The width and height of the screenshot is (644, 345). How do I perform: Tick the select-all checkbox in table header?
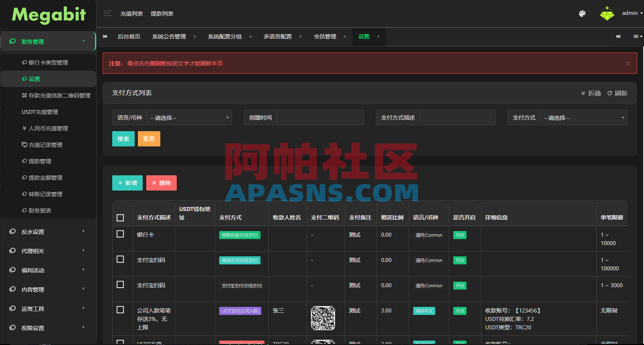[120, 218]
